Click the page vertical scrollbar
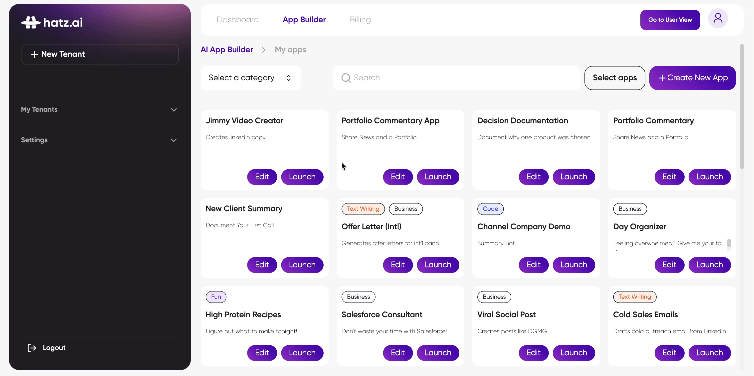This screenshot has height=376, width=754. (743, 107)
